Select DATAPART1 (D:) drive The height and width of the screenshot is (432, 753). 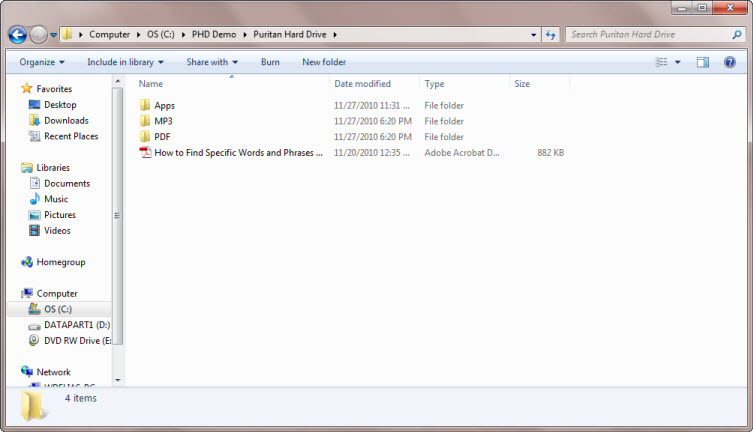(x=77, y=325)
